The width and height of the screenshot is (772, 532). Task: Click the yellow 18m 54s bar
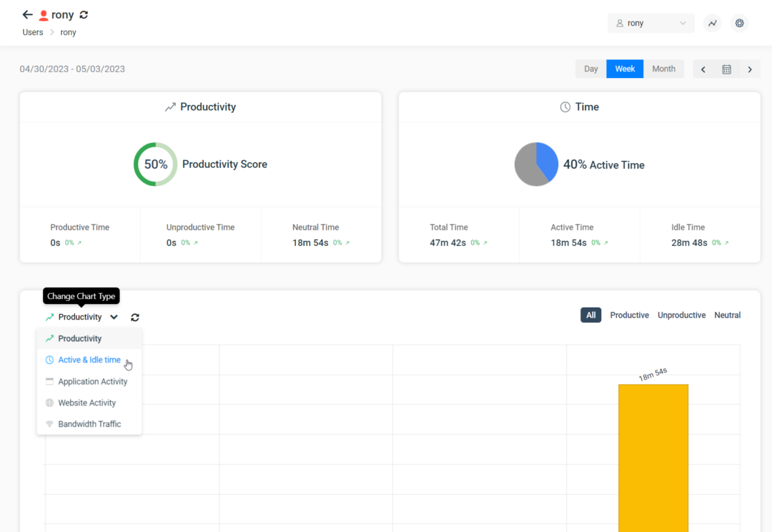coord(653,458)
